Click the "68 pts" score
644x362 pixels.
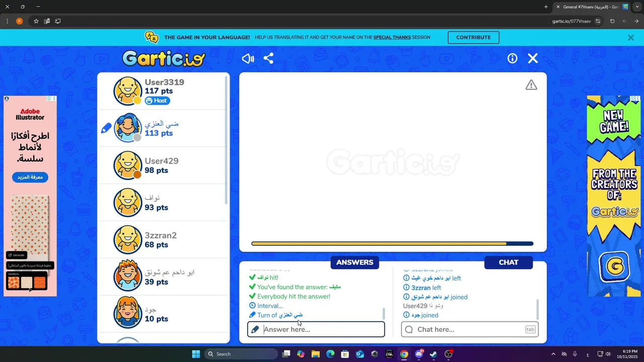156,245
